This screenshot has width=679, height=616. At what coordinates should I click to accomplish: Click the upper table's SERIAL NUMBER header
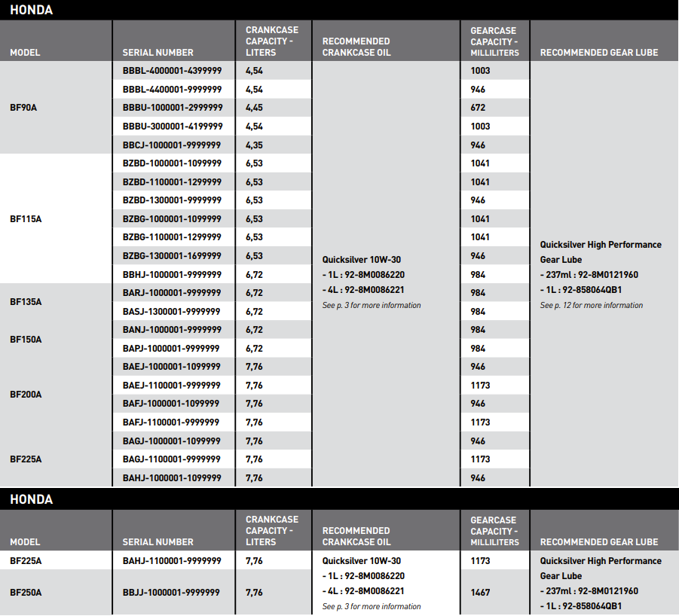tap(158, 53)
